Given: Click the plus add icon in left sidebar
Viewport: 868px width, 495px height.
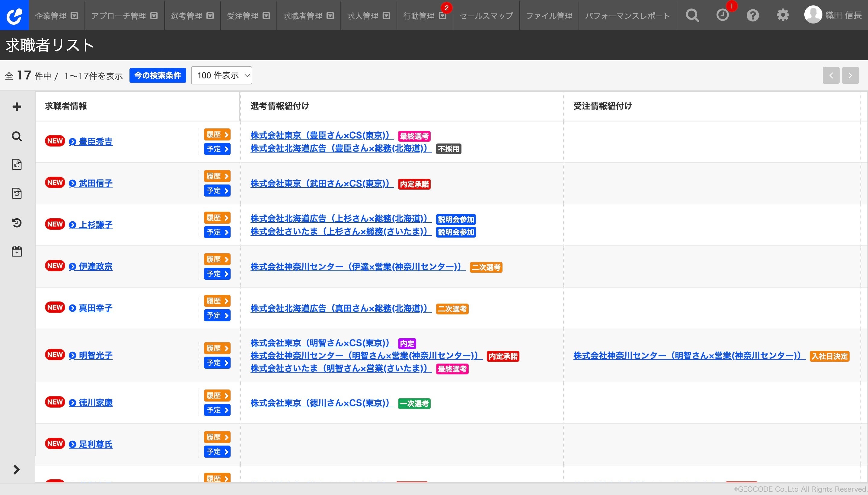Looking at the screenshot, I should tap(17, 107).
